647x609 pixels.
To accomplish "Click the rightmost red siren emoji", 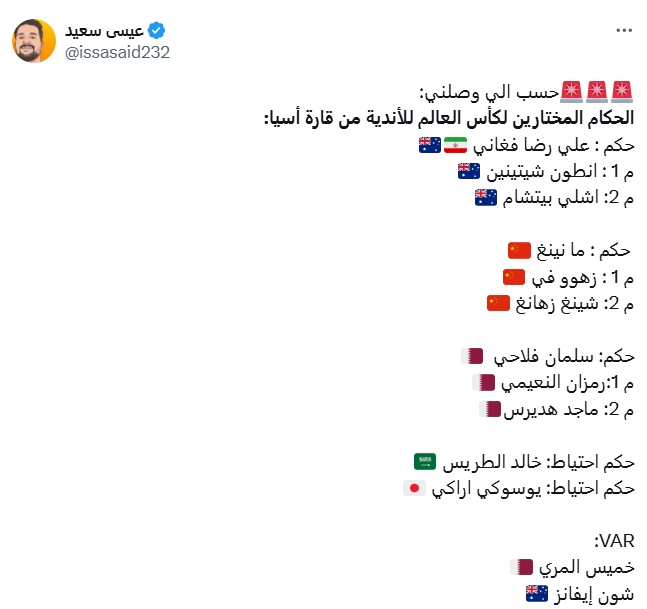I will (622, 92).
